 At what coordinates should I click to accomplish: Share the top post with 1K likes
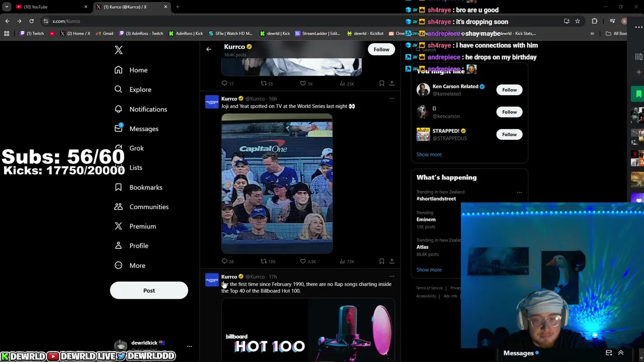(391, 83)
